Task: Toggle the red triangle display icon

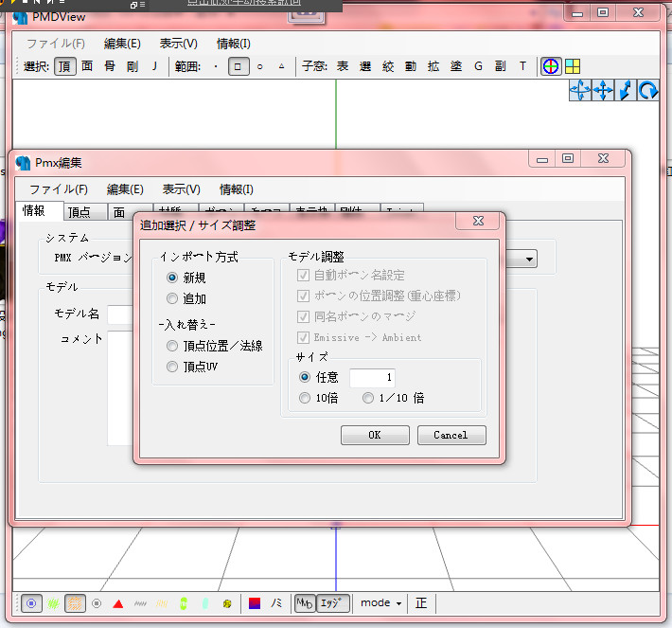Action: tap(118, 604)
